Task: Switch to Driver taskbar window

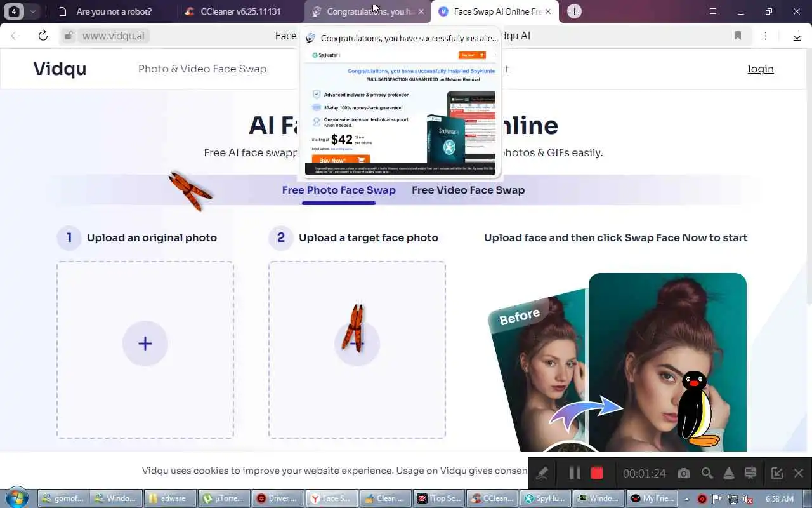Action: tap(277, 498)
